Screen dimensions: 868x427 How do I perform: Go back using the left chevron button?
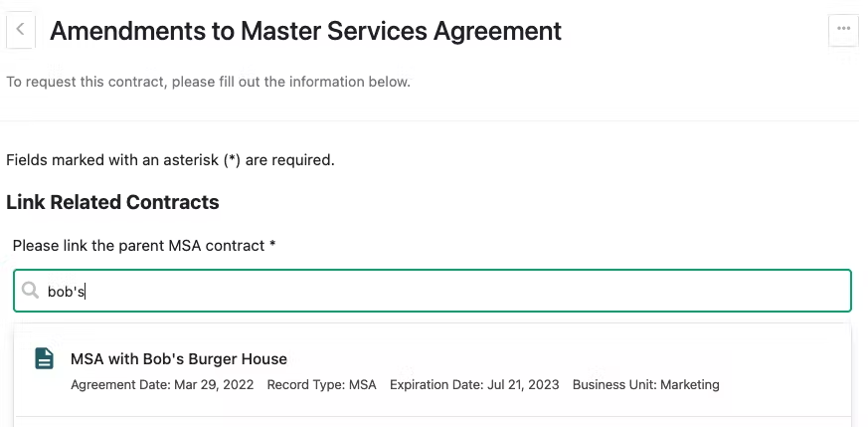point(21,30)
